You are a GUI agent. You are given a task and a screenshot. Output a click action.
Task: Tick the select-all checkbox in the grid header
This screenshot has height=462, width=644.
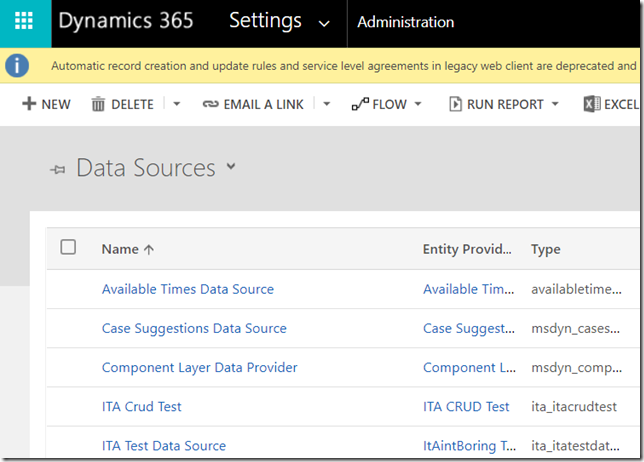(x=68, y=247)
